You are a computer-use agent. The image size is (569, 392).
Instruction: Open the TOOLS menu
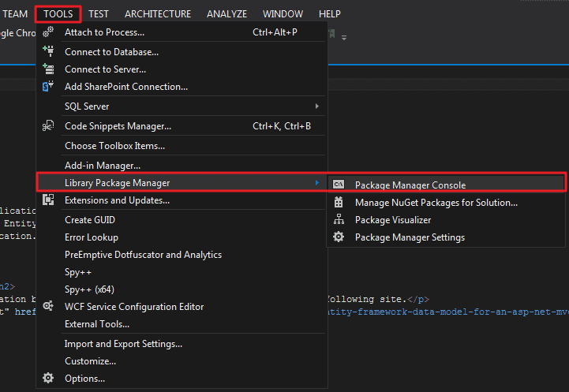point(58,13)
